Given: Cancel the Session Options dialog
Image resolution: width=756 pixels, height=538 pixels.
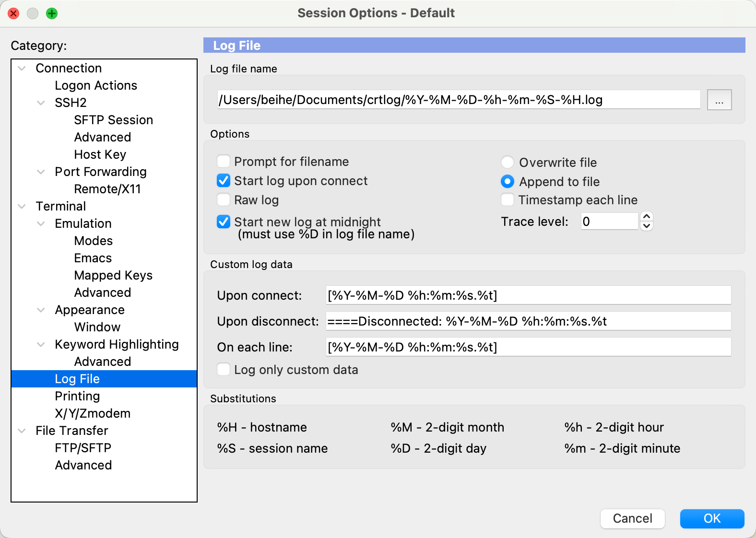Looking at the screenshot, I should coord(632,518).
